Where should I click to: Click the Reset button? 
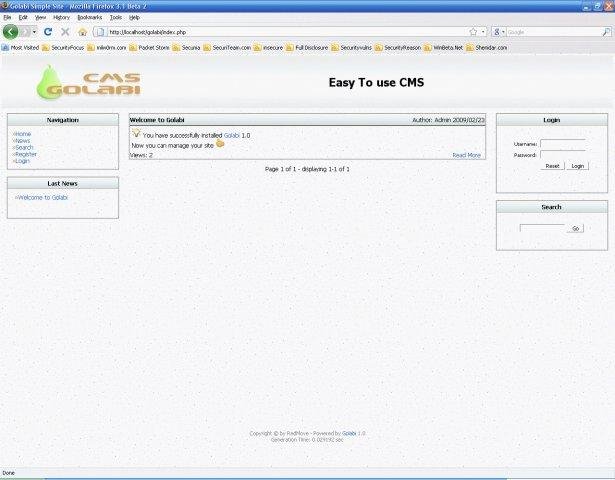552,166
